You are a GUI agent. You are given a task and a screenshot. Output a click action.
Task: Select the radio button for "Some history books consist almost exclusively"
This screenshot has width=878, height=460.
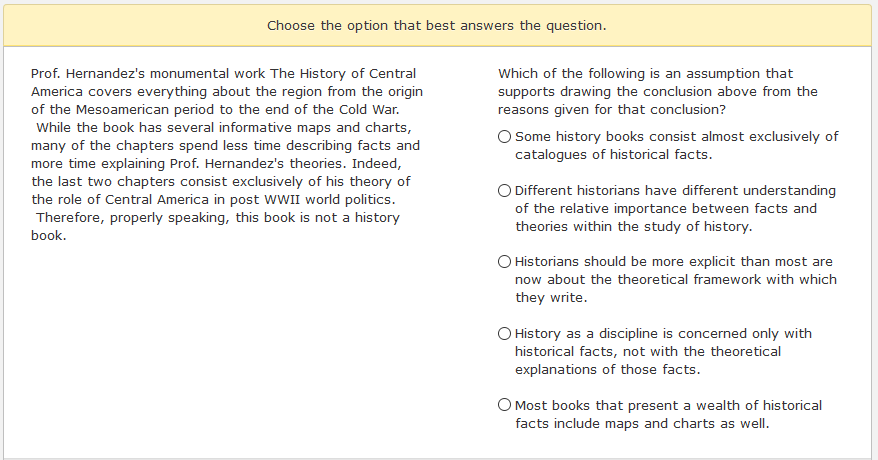505,137
